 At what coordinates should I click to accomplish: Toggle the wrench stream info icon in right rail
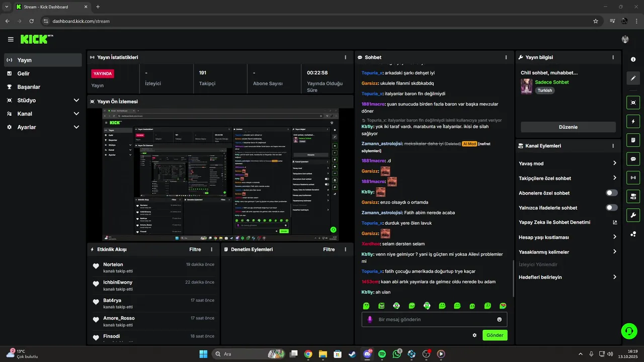[x=633, y=215]
